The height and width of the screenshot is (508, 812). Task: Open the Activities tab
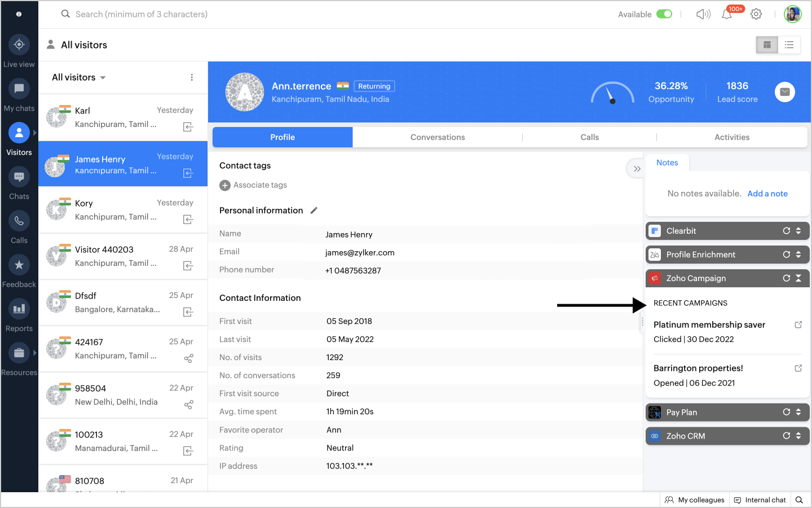point(731,137)
